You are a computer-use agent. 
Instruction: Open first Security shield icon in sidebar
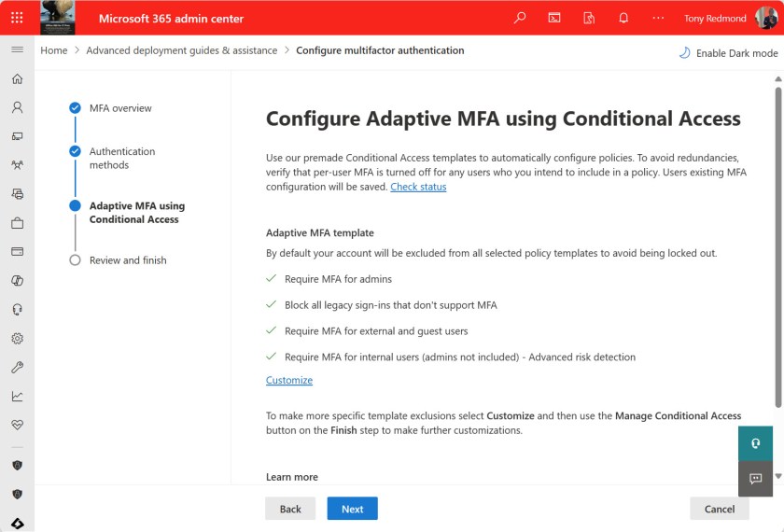[17, 466]
